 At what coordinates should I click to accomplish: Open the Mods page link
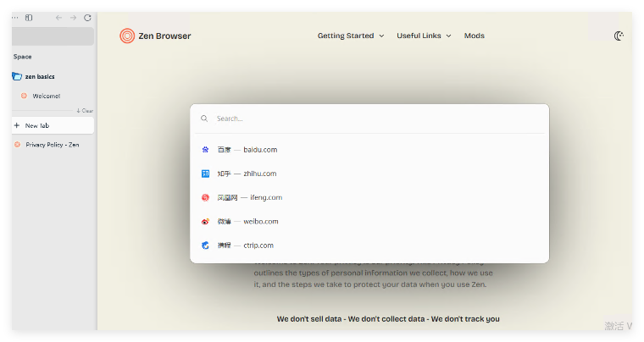coord(475,36)
